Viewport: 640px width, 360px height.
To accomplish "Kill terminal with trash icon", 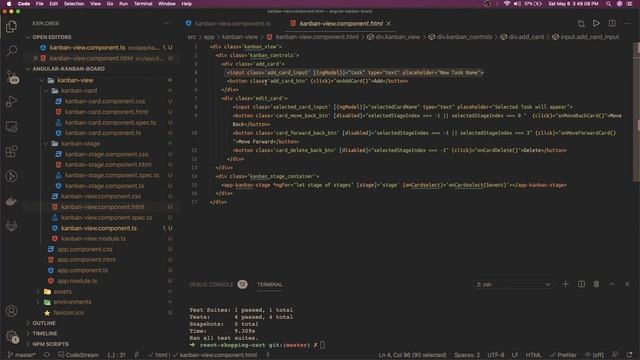I will point(596,284).
